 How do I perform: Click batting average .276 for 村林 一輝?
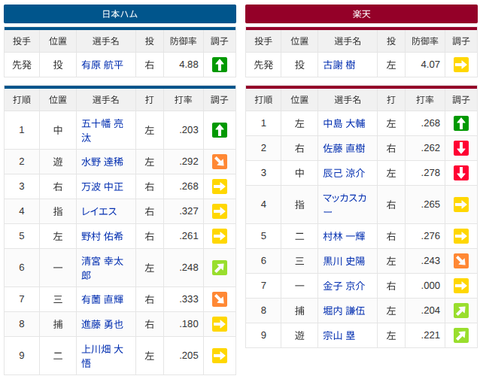pos(431,236)
